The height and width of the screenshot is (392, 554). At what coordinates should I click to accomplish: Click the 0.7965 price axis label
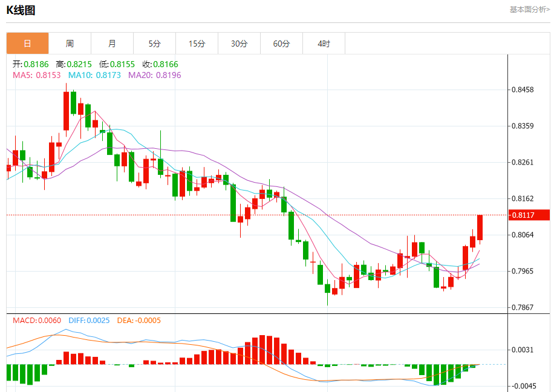[x=523, y=271]
